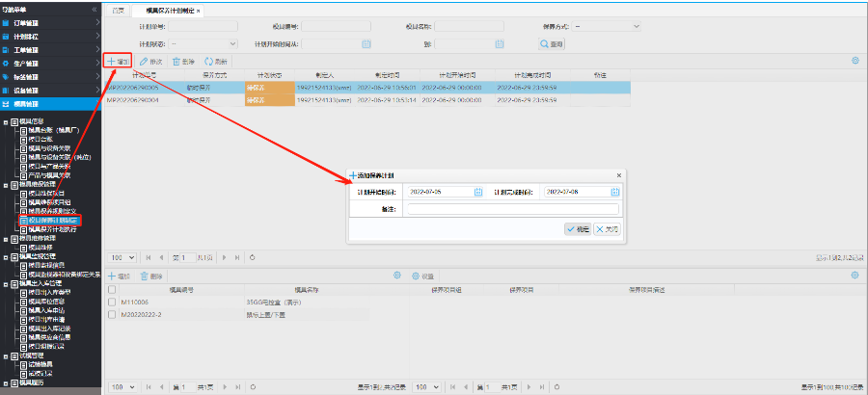Check the box for mold M110006
Image resolution: width=868 pixels, height=395 pixels.
[x=113, y=302]
